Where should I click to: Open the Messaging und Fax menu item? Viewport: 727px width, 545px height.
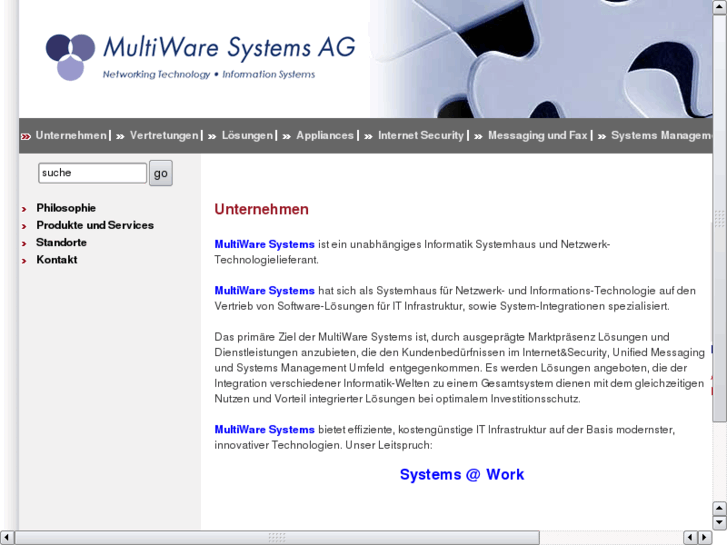click(538, 135)
